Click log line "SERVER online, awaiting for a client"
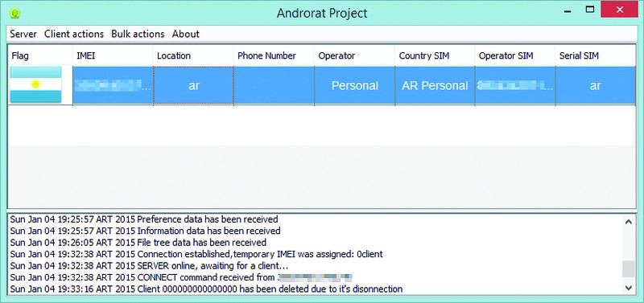 (x=149, y=266)
